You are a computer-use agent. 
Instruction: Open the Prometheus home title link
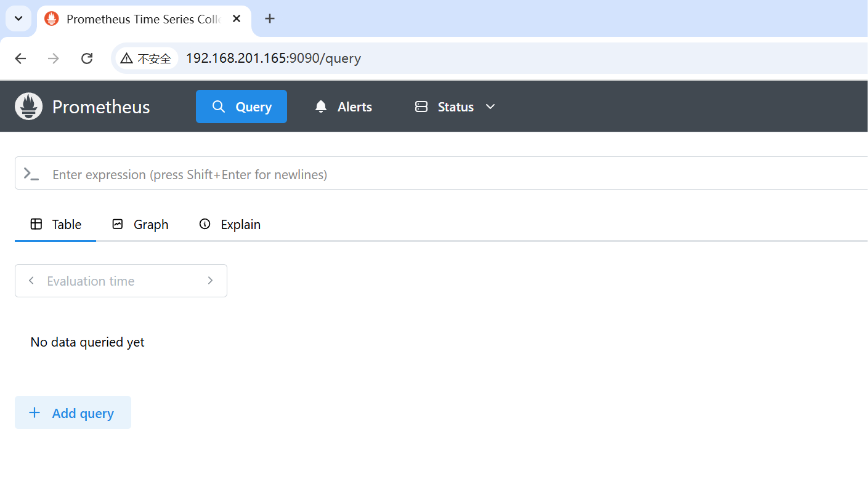pyautogui.click(x=101, y=106)
